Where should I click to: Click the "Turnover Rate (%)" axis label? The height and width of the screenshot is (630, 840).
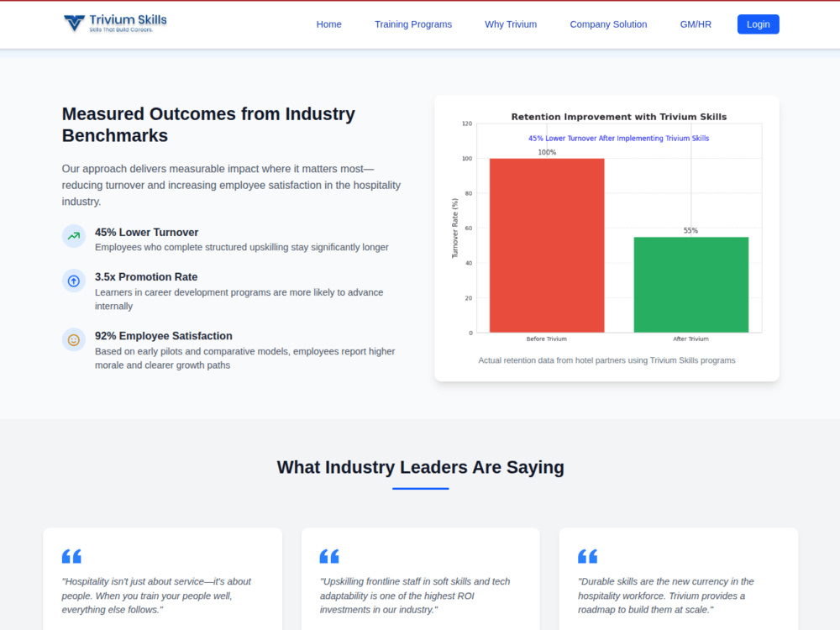click(454, 228)
